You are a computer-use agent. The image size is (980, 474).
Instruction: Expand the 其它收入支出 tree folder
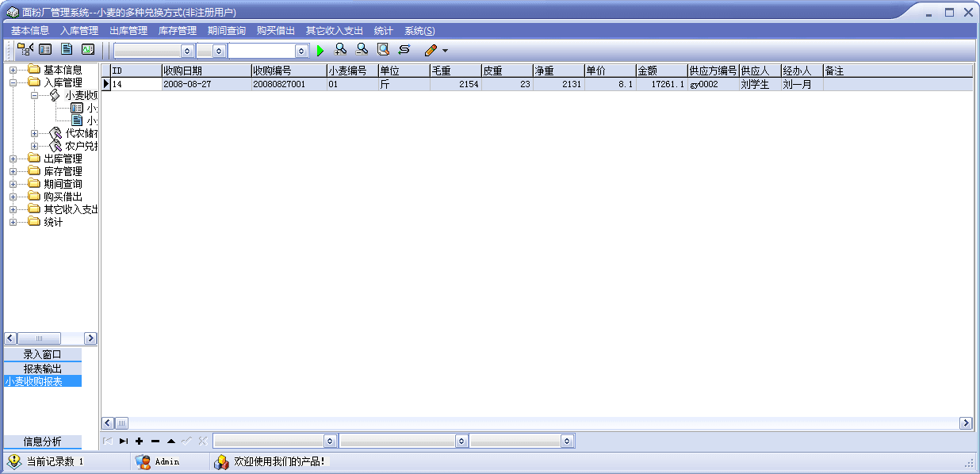(x=13, y=209)
